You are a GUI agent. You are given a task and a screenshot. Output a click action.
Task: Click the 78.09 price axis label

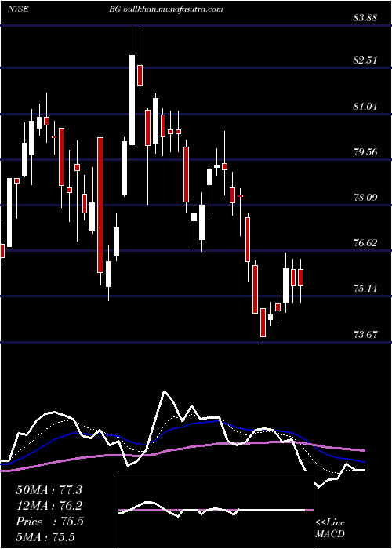(x=365, y=197)
